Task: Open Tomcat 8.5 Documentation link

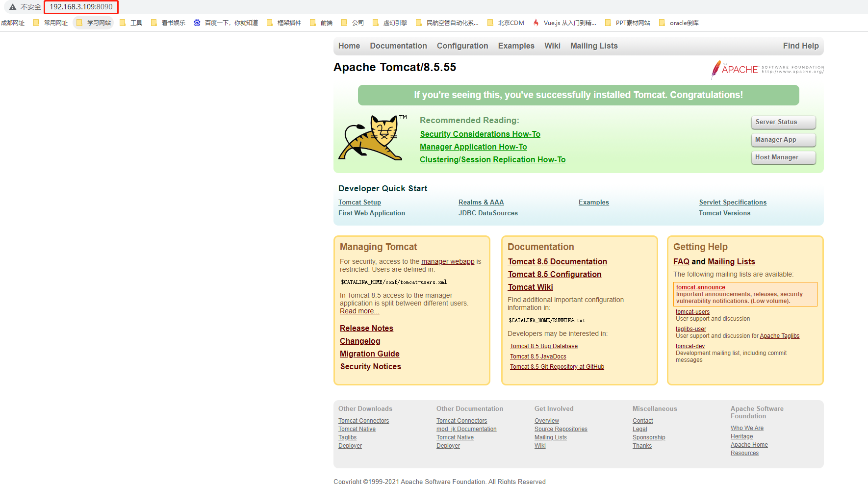Action: (x=557, y=261)
